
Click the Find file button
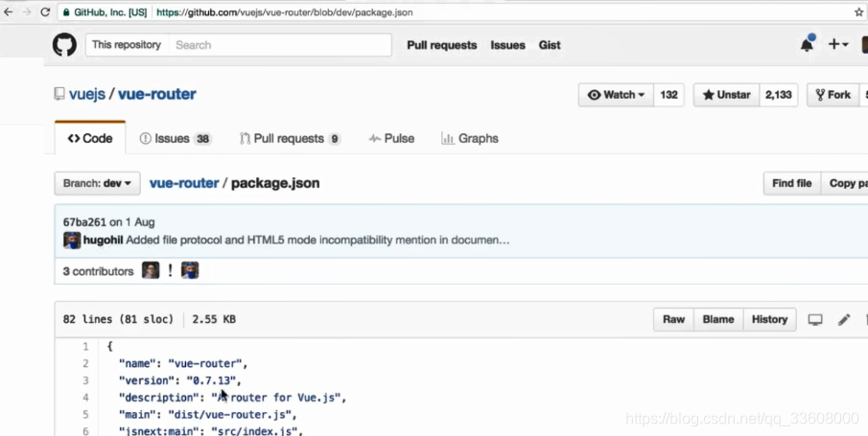click(x=791, y=183)
